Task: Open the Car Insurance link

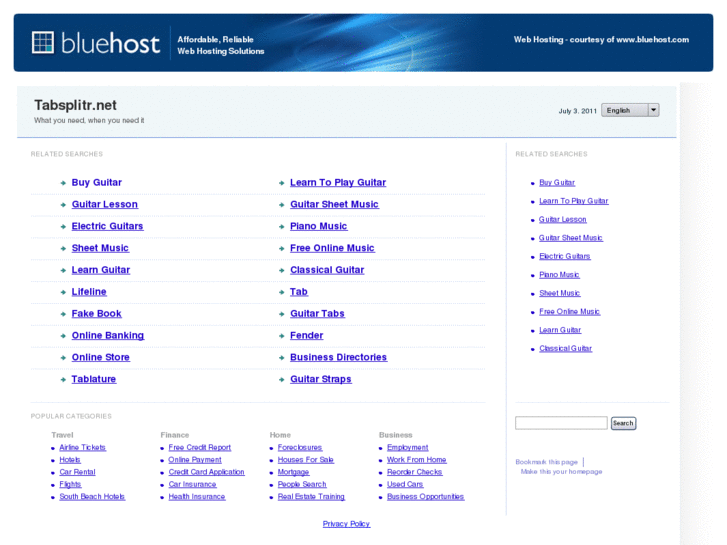Action: [192, 484]
